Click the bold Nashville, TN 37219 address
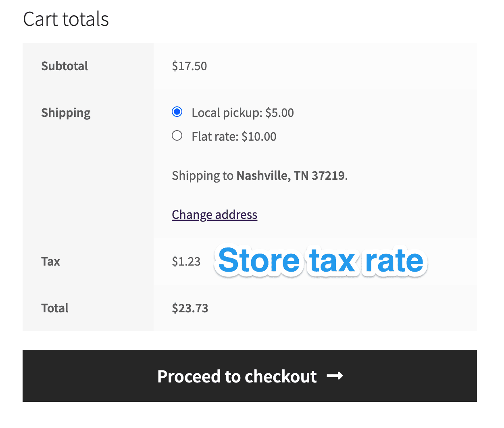The height and width of the screenshot is (428, 504). click(x=291, y=176)
